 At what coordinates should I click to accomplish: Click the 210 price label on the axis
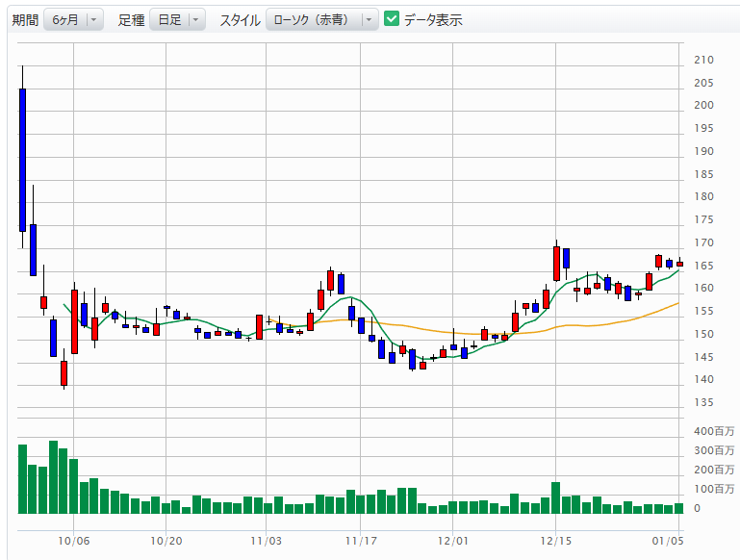click(703, 60)
